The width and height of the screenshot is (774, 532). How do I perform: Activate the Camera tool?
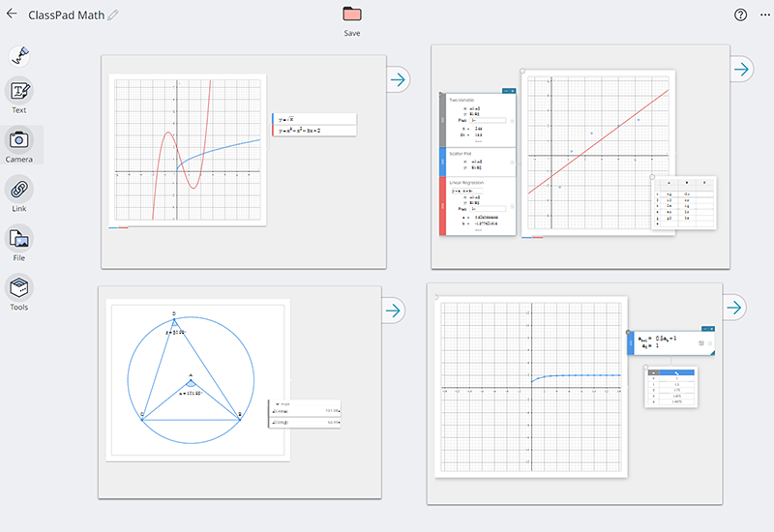tap(19, 139)
